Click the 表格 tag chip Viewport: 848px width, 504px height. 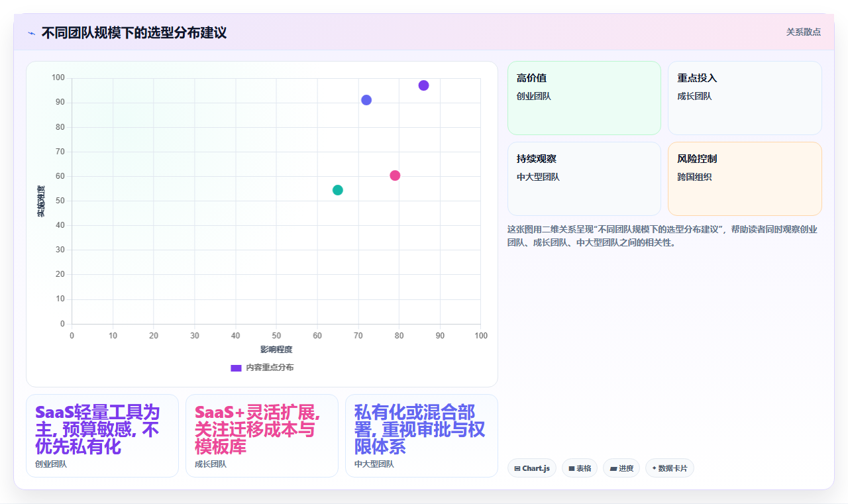(580, 468)
